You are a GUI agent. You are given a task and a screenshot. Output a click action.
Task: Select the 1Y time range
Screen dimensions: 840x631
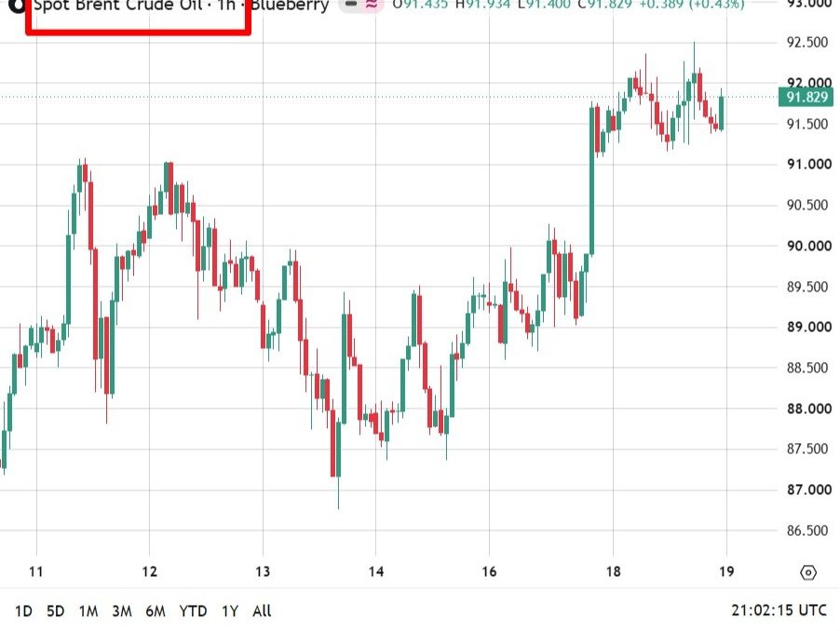(230, 611)
